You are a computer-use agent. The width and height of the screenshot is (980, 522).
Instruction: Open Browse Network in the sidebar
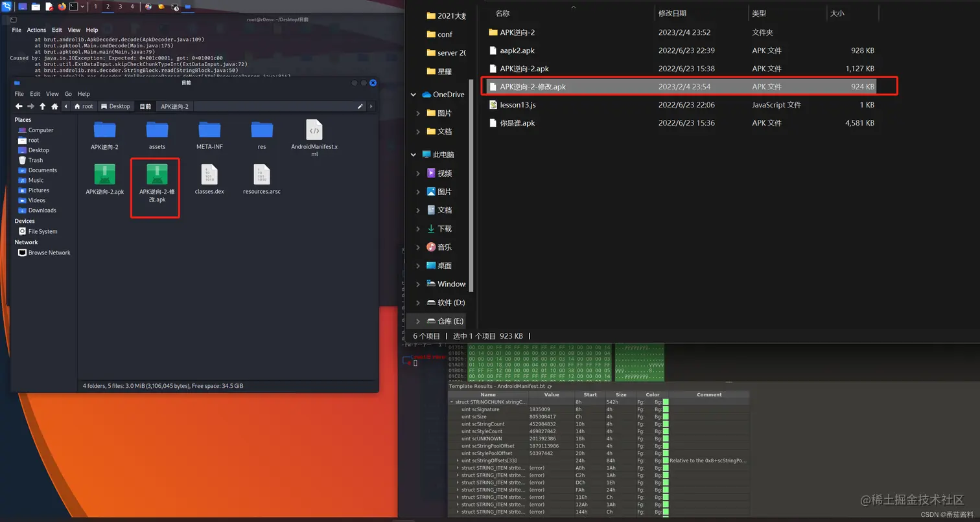coord(44,253)
